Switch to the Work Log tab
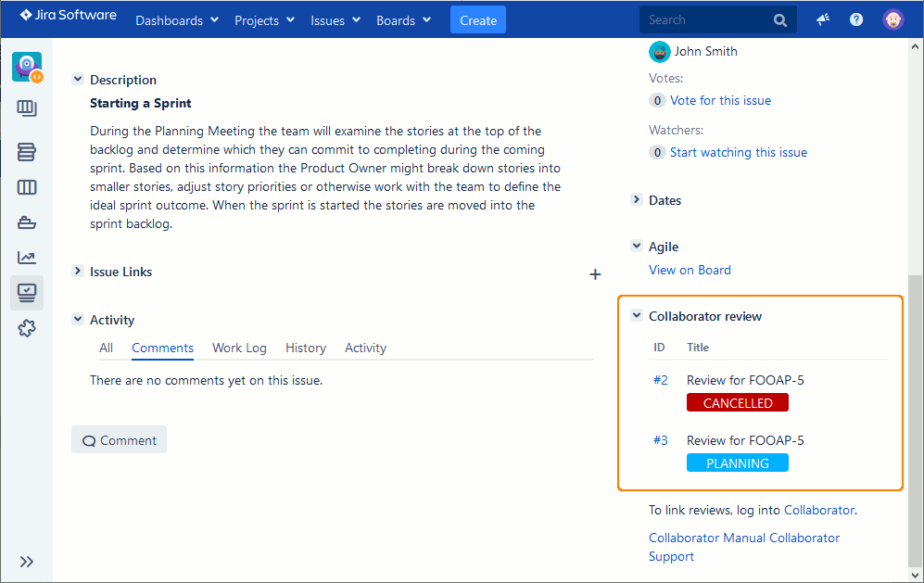The width and height of the screenshot is (924, 583). pos(239,348)
